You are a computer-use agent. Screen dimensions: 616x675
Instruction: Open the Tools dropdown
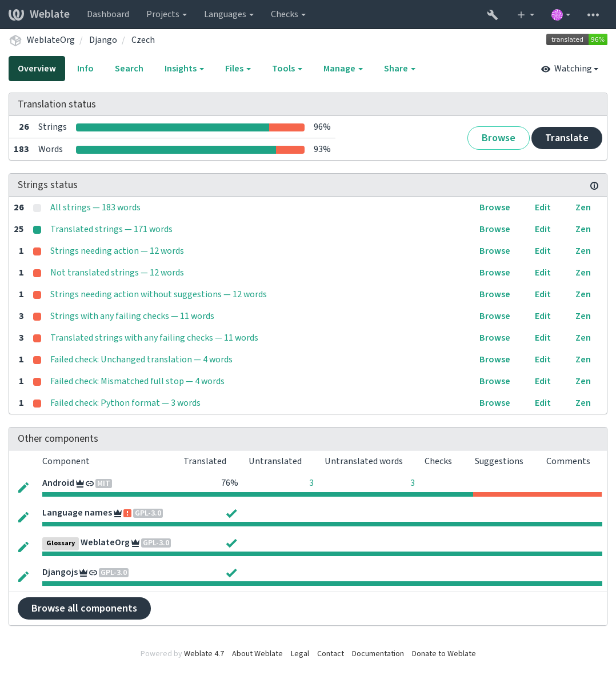[x=287, y=69]
